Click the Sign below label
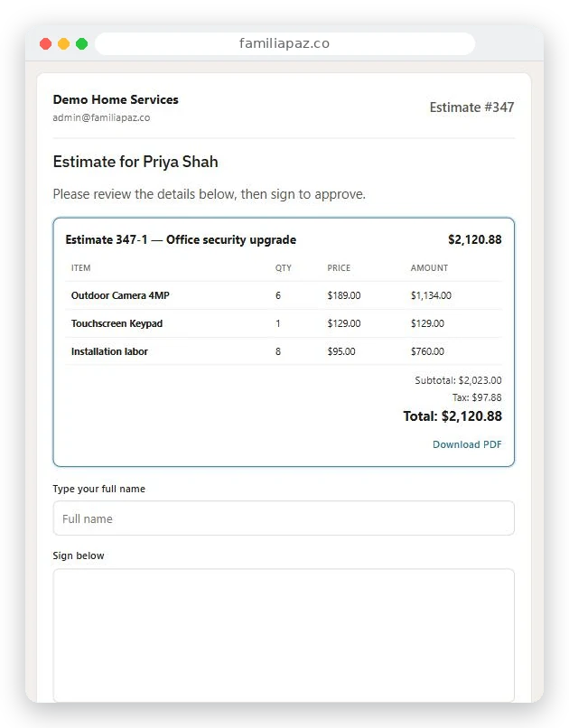Viewport: 569px width, 728px height. 79,555
